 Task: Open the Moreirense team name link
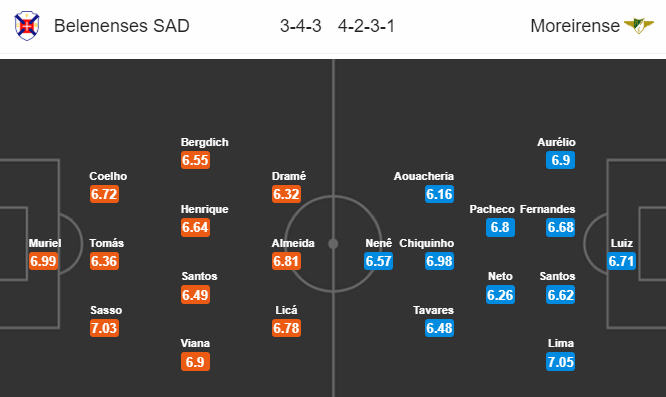point(575,26)
